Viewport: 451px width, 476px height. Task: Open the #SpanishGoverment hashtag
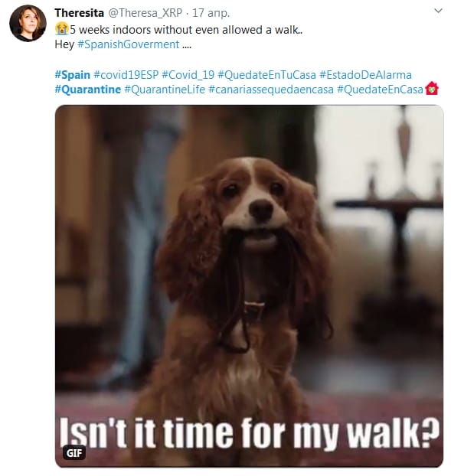(129, 44)
